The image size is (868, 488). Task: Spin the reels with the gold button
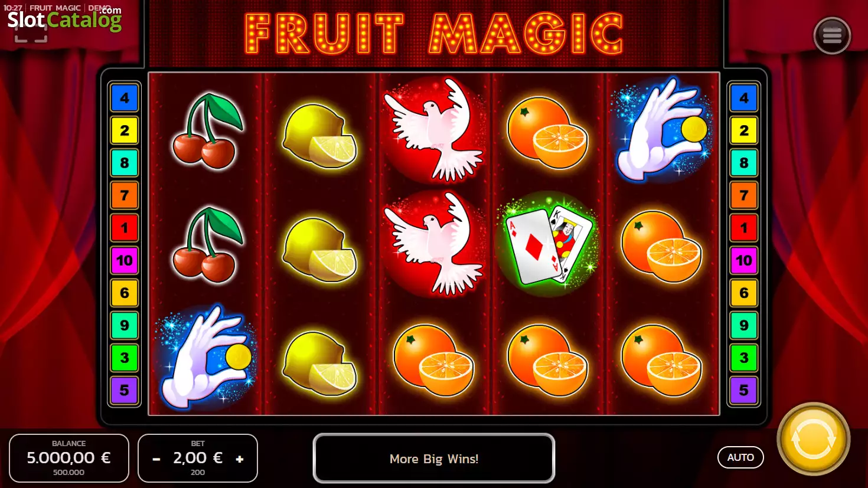(813, 439)
